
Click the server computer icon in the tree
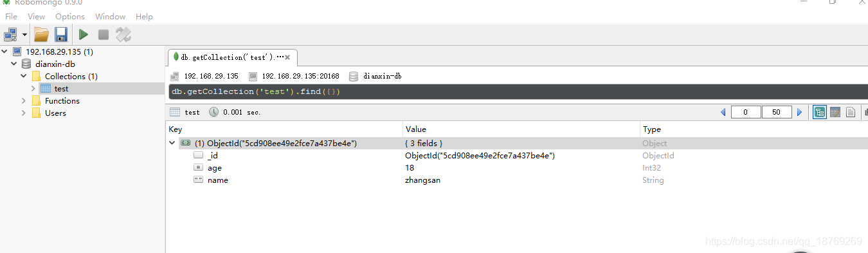click(17, 52)
